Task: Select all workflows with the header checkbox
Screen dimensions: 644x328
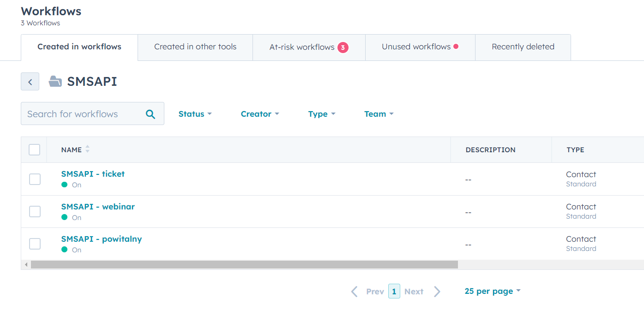Action: (x=35, y=149)
